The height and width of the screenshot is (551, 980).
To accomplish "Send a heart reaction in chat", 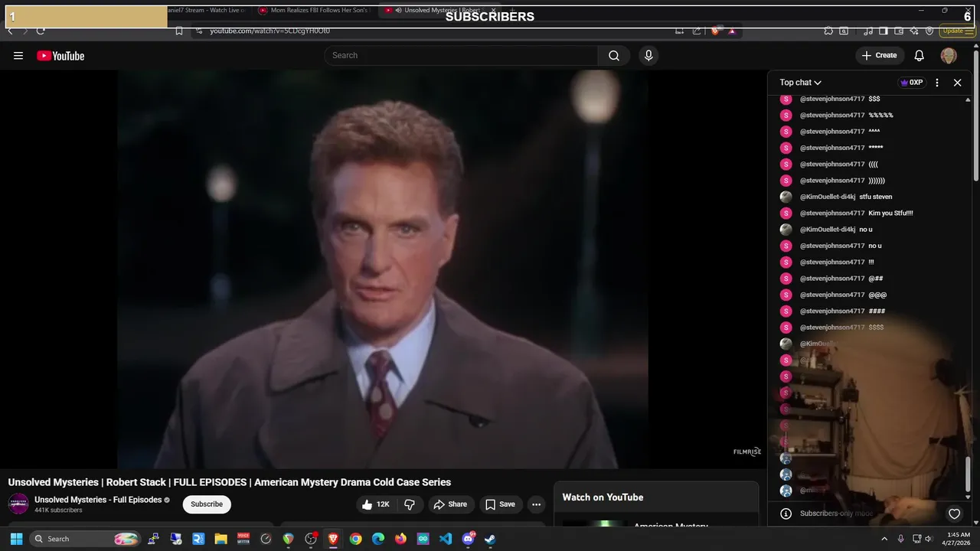I will click(954, 514).
